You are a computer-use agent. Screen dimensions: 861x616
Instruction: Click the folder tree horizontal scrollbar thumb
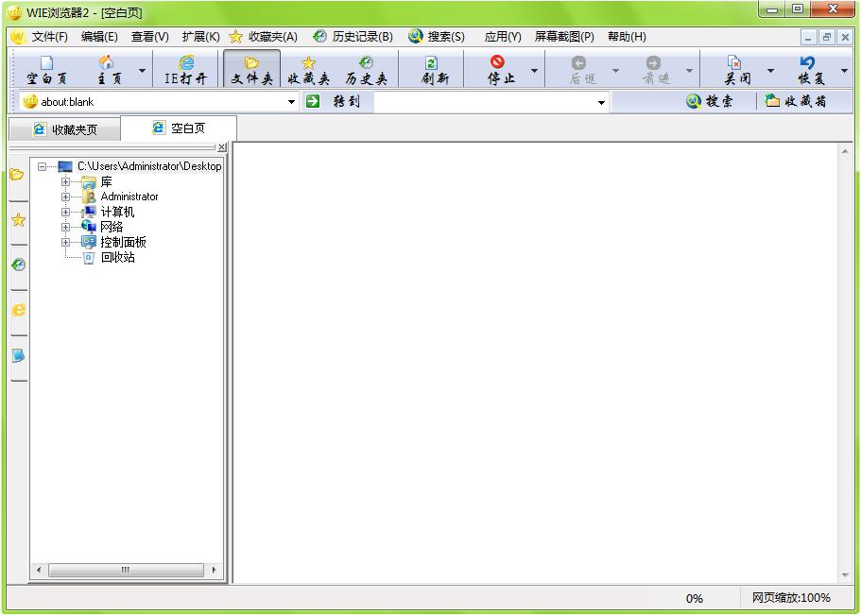point(126,570)
